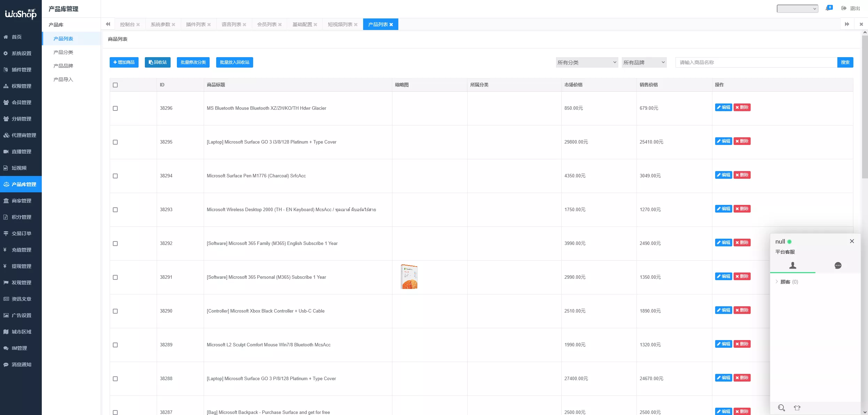
Task: Toggle the select-all checkbox in table header
Action: click(115, 85)
